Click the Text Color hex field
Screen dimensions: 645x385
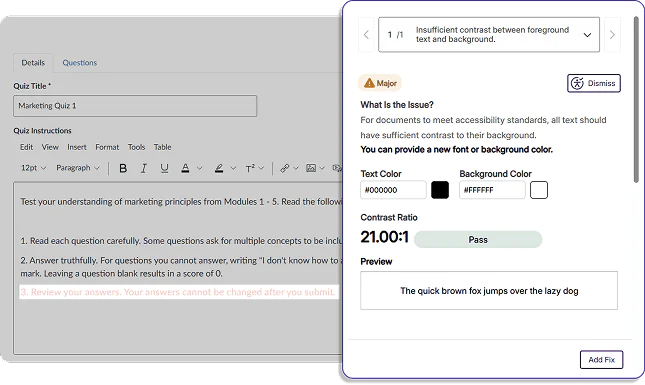tap(393, 190)
